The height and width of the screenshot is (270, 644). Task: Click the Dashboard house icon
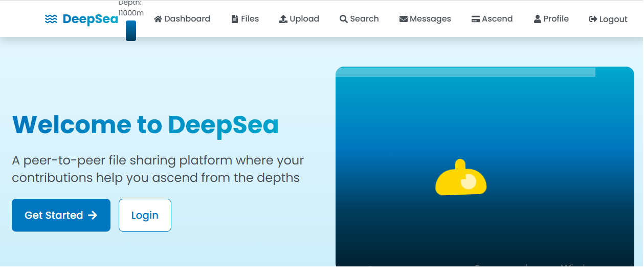pyautogui.click(x=158, y=19)
